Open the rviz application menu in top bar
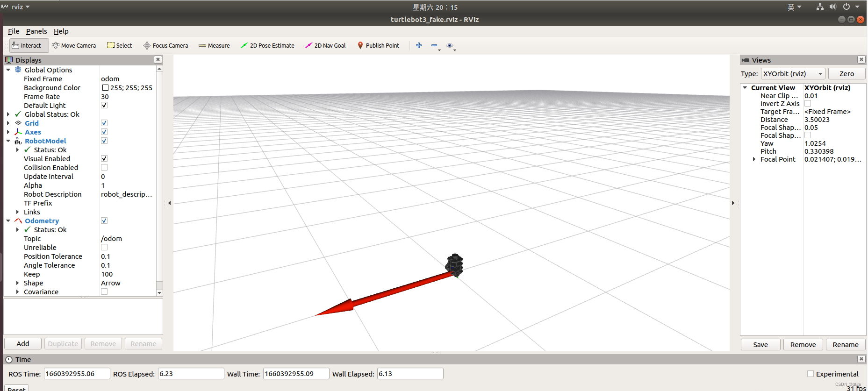This screenshot has width=868, height=391. [x=17, y=7]
